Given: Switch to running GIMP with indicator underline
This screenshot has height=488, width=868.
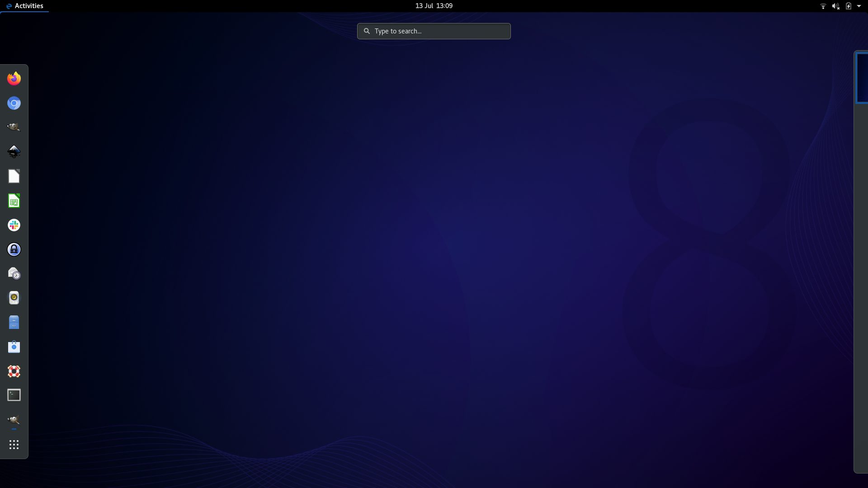Looking at the screenshot, I should (14, 420).
